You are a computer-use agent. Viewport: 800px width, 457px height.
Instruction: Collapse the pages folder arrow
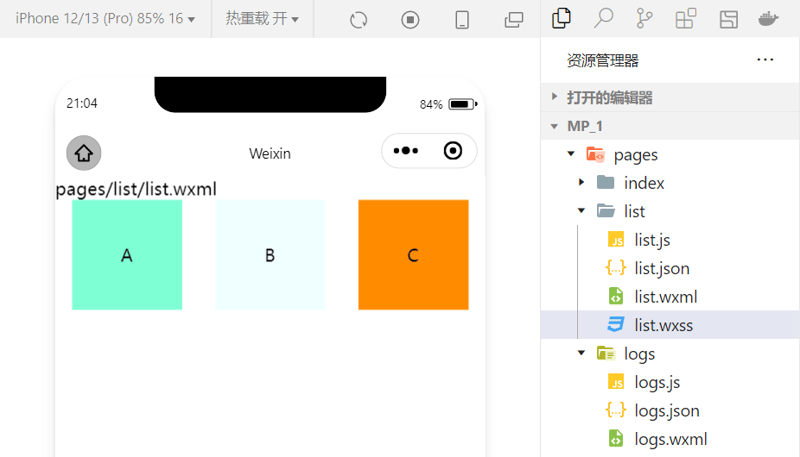point(571,154)
